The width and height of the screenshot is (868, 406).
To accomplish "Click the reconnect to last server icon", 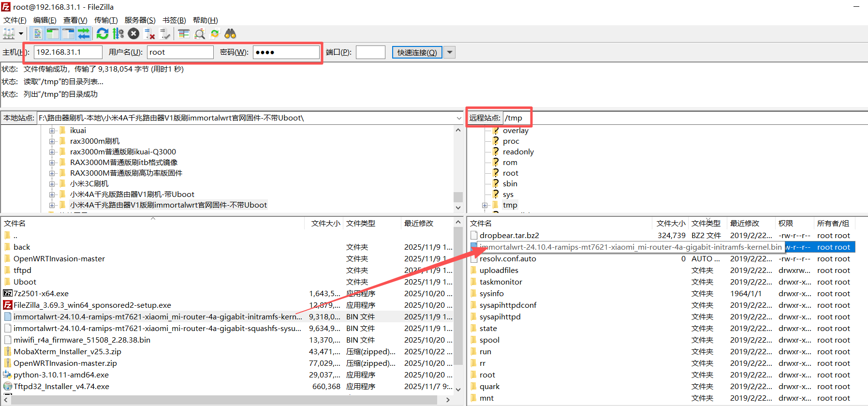I will 165,33.
